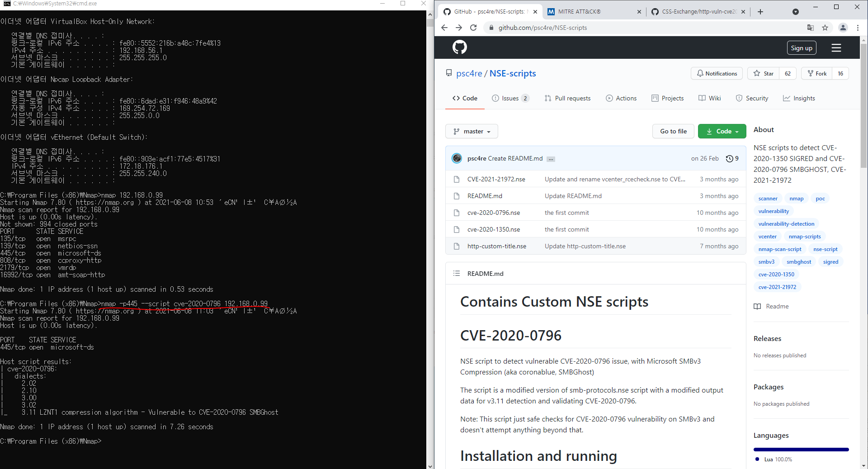Open the stargazers count 62
Viewport: 868px width, 469px height.
pos(788,73)
